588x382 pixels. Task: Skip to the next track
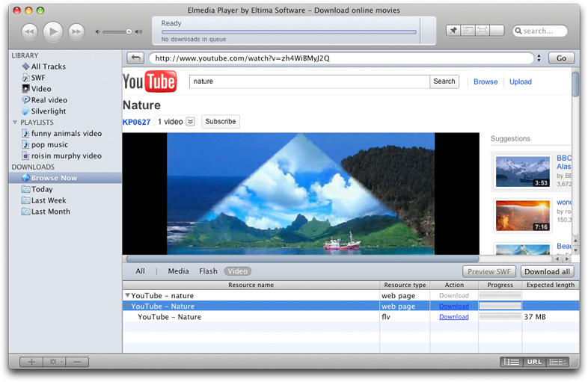76,31
